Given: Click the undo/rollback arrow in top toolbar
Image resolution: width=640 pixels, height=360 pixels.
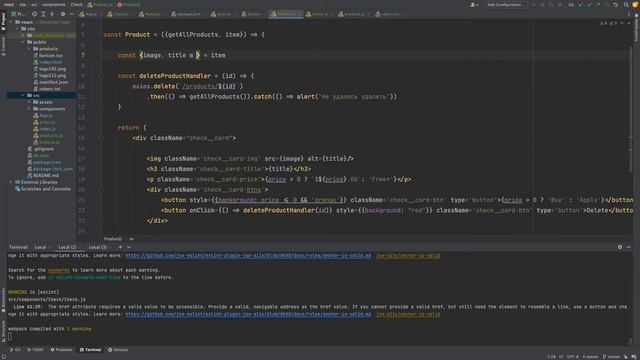Looking at the screenshot, I should 615,5.
